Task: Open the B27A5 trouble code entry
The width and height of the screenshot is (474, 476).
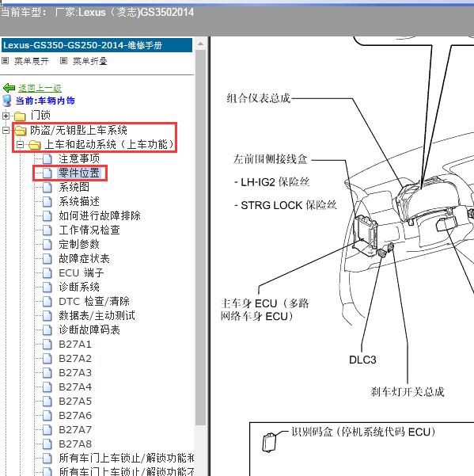Action: (75, 402)
